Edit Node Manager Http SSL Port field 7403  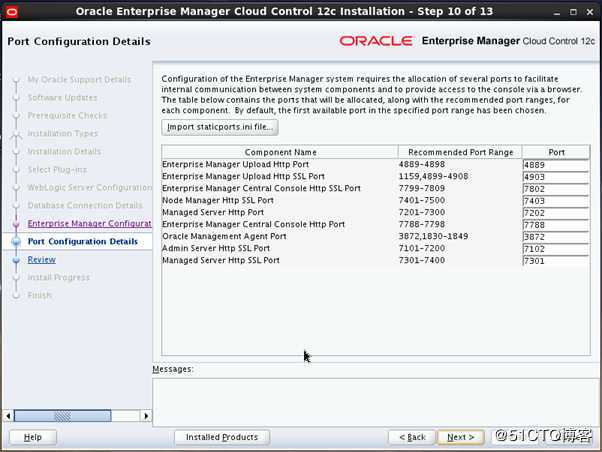[x=556, y=201]
